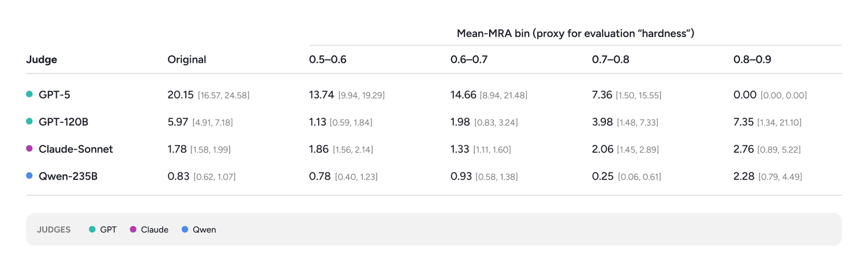Select the GPT legend dot
The height and width of the screenshot is (263, 868).
[92, 230]
